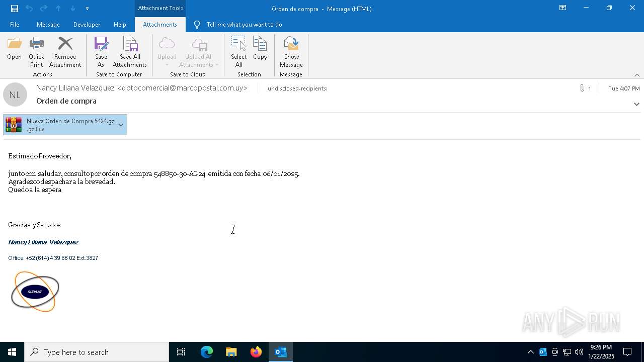Switch to the Developer ribbon tab
Viewport: 644px width, 362px height.
click(x=87, y=25)
